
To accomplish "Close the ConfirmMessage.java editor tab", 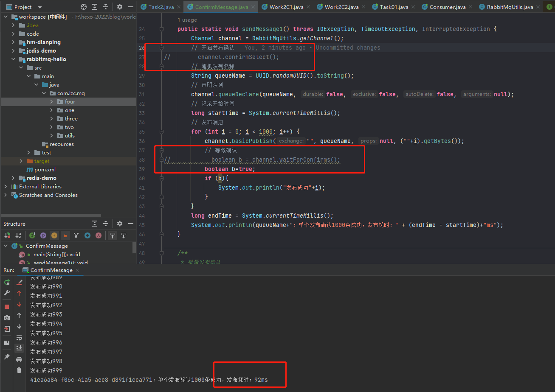I will pos(253,7).
